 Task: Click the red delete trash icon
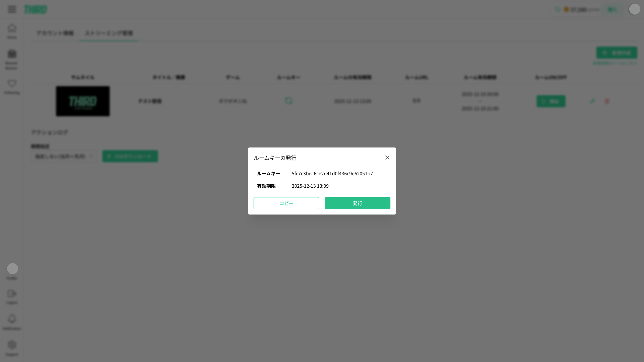coord(607,101)
